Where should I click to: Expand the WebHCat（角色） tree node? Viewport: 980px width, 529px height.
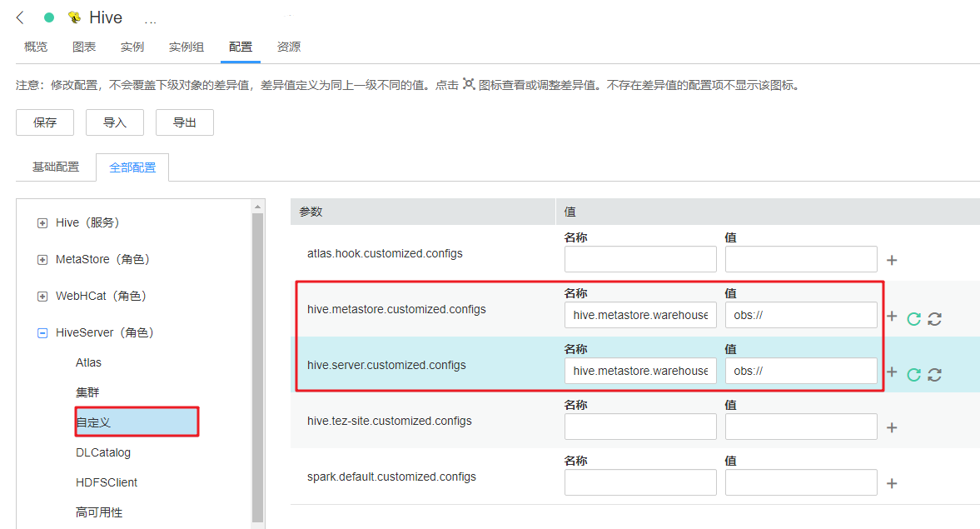click(42, 297)
